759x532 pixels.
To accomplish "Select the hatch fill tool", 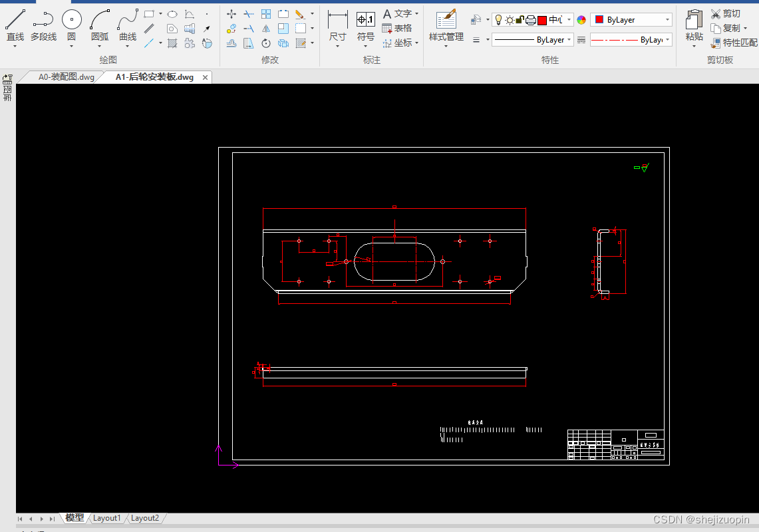I will pos(172,43).
